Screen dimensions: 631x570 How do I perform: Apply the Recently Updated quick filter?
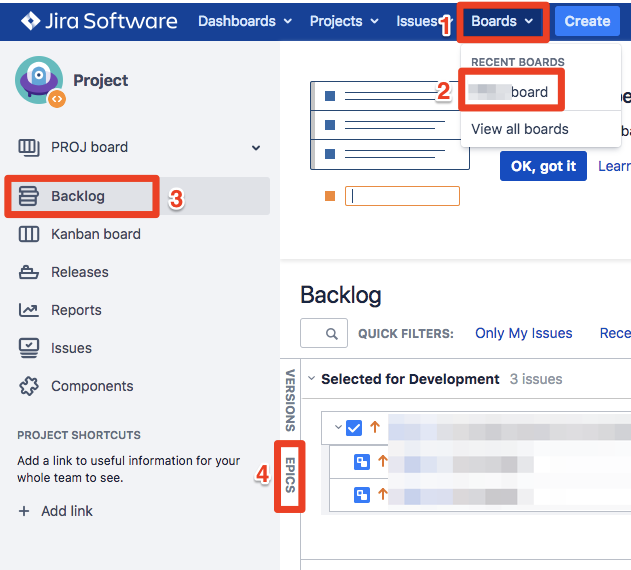615,333
